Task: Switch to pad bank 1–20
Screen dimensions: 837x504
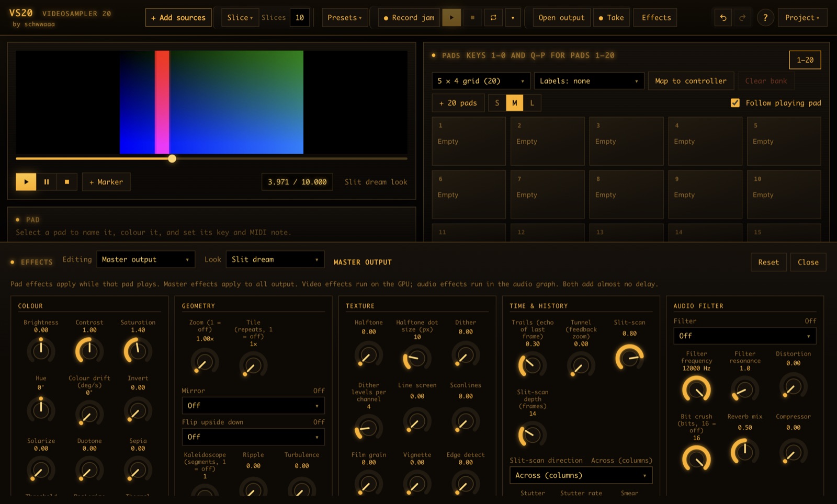Action: tap(805, 60)
